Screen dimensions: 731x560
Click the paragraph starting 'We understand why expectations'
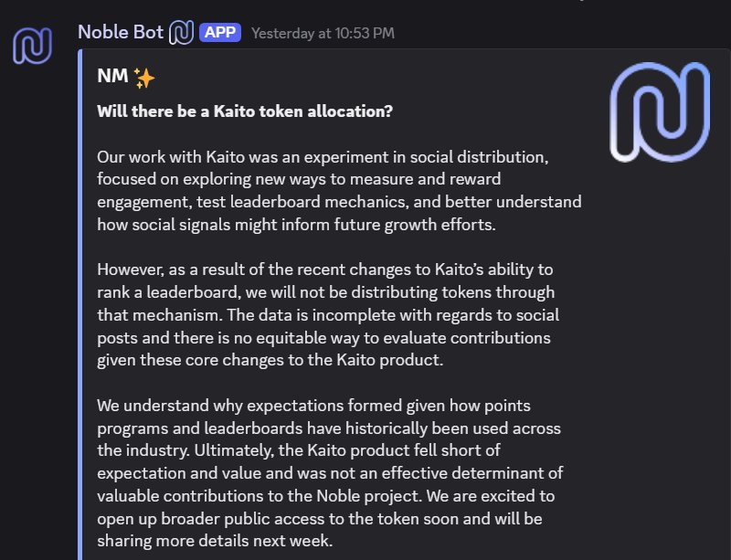338,472
